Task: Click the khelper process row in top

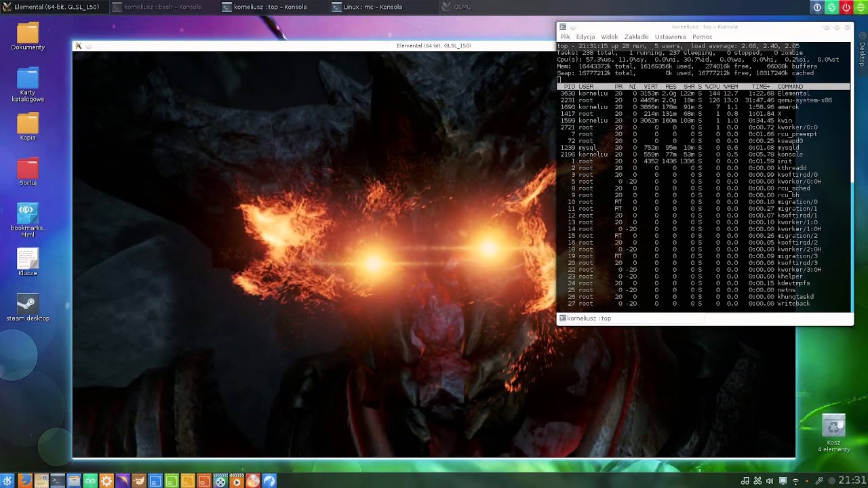Action: (x=703, y=277)
